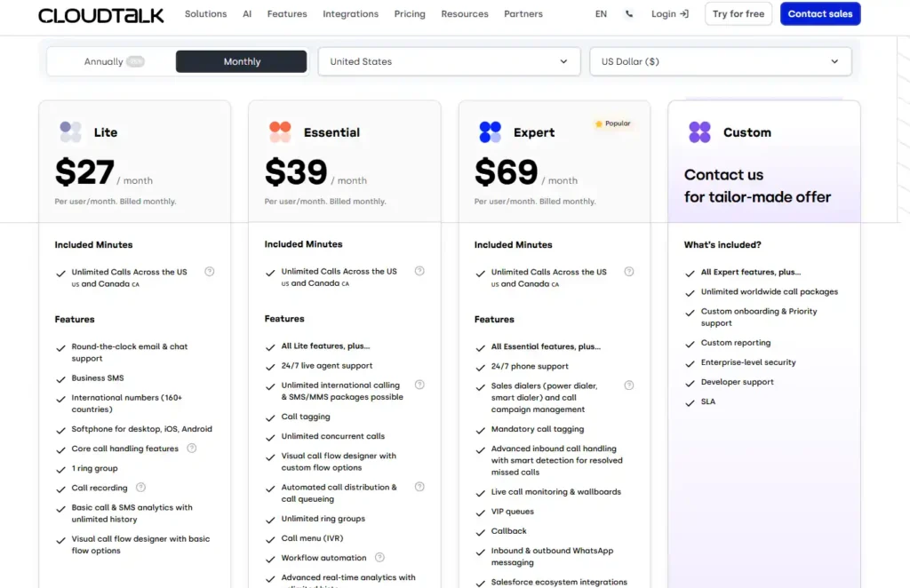Open the Solutions menu
Image resolution: width=910 pixels, height=588 pixels.
(206, 14)
